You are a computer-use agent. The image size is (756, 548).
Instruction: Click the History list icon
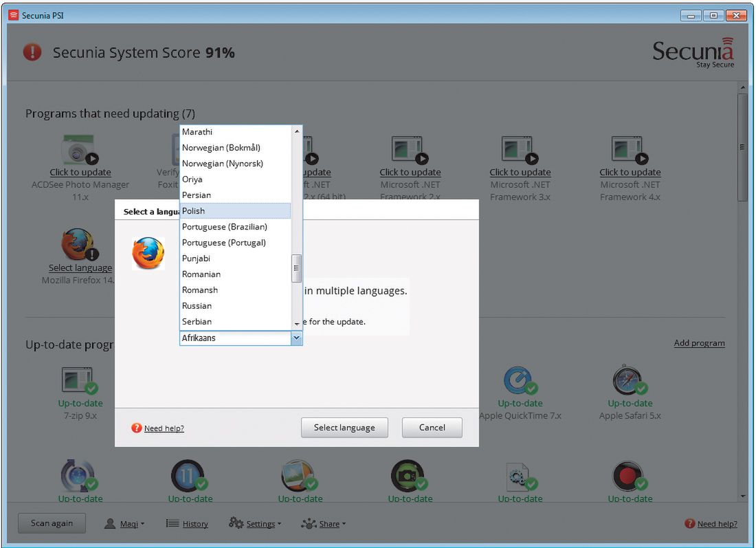tap(172, 523)
